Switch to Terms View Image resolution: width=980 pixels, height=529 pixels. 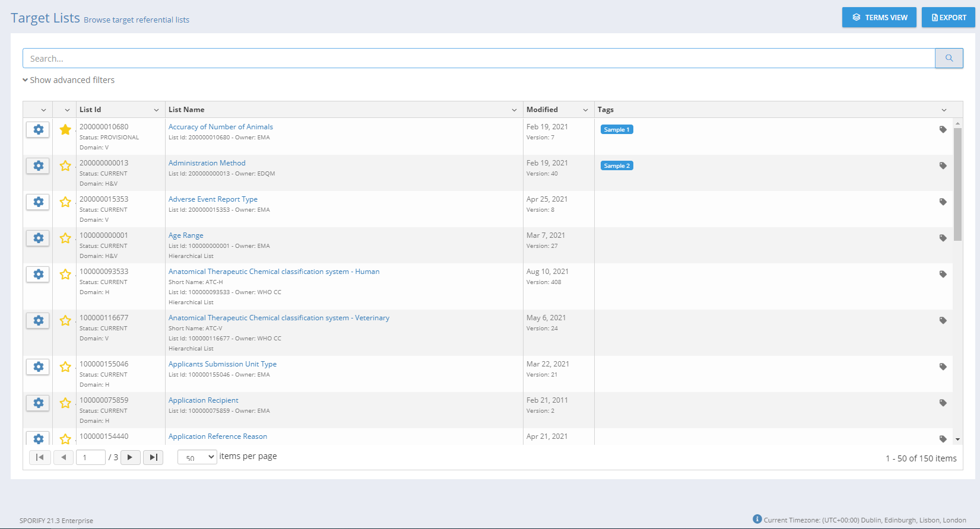(x=878, y=17)
